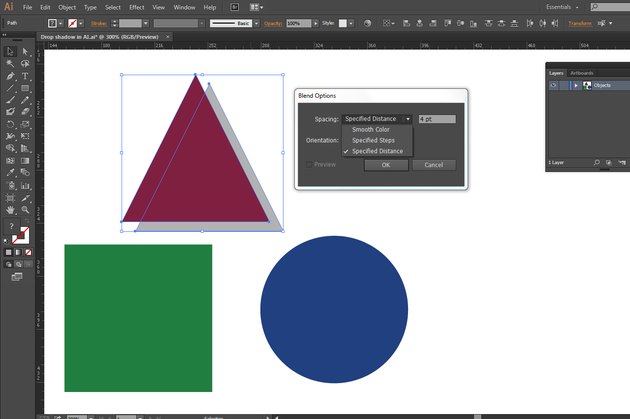This screenshot has height=419, width=630.
Task: Select the Selection tool (black arrow)
Action: pyautogui.click(x=10, y=51)
